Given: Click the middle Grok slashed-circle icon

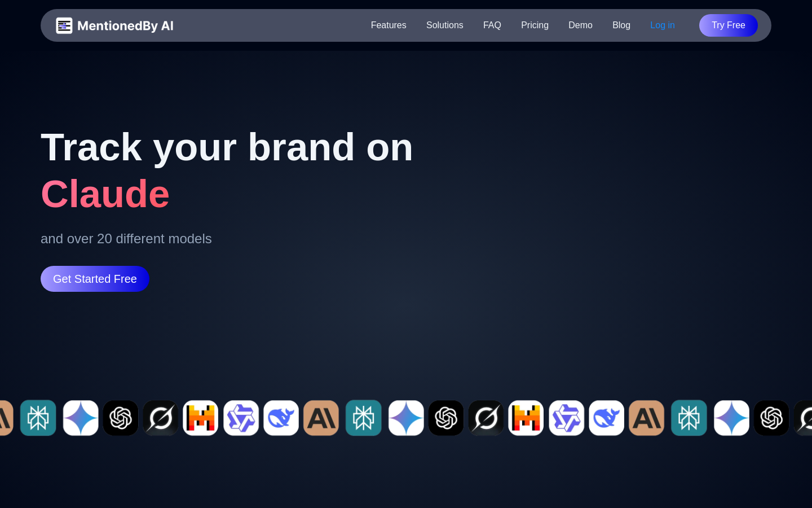Looking at the screenshot, I should click(486, 418).
